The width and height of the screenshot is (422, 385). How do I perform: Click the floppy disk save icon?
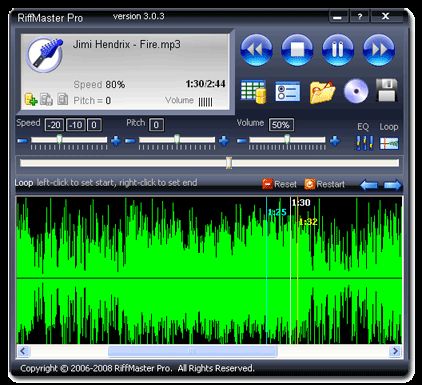387,90
